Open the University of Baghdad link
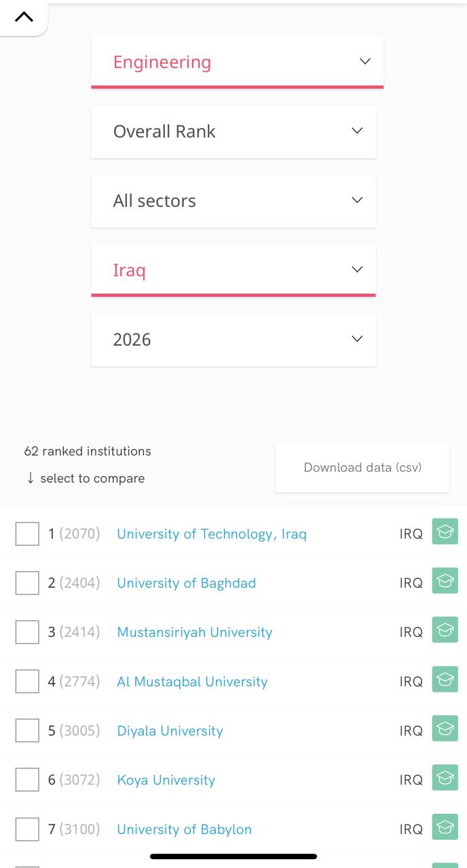467x868 pixels. (186, 583)
